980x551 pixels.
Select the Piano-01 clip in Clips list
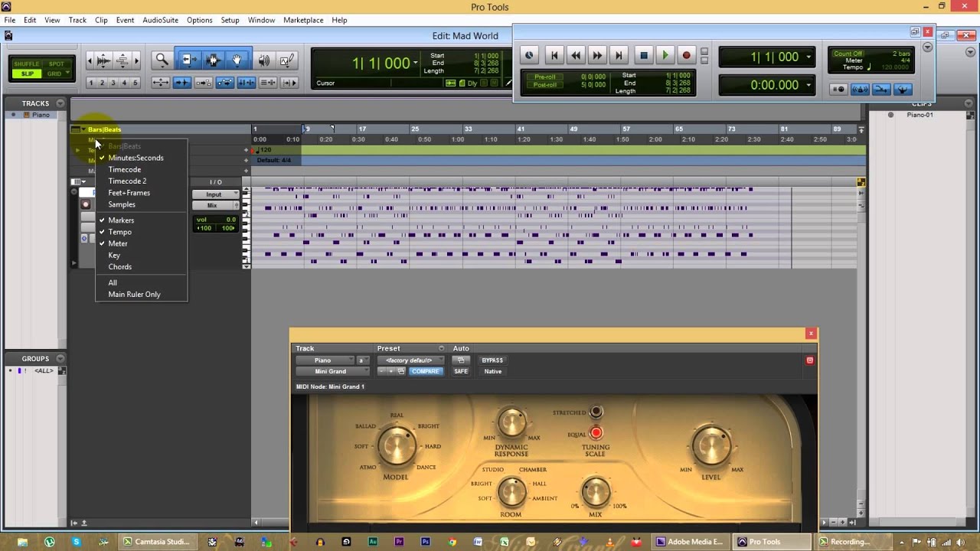point(920,115)
